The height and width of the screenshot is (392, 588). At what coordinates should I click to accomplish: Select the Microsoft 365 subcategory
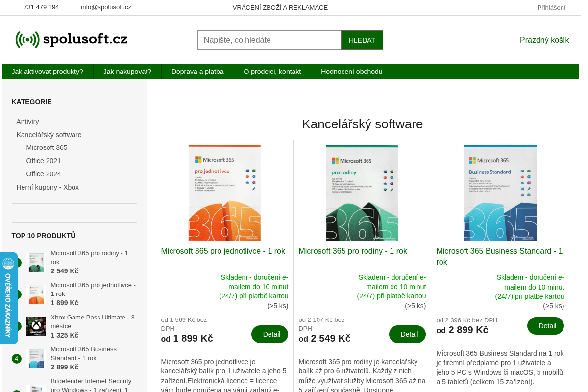tap(47, 147)
